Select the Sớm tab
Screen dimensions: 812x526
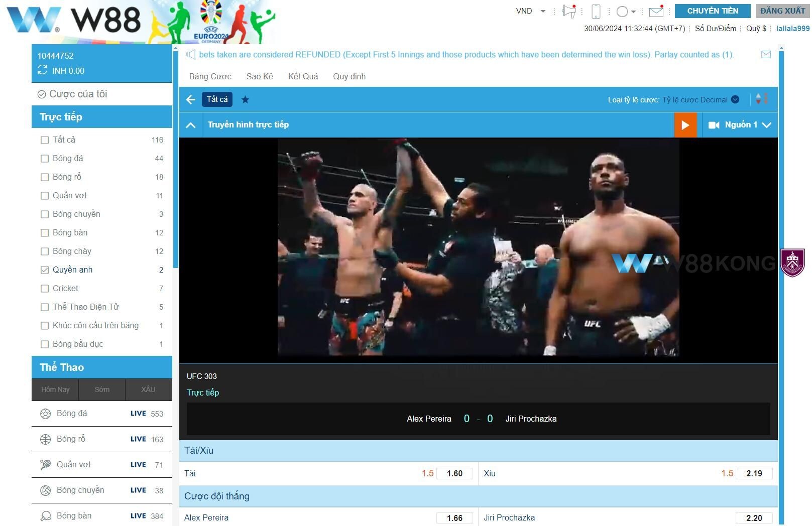pos(102,389)
